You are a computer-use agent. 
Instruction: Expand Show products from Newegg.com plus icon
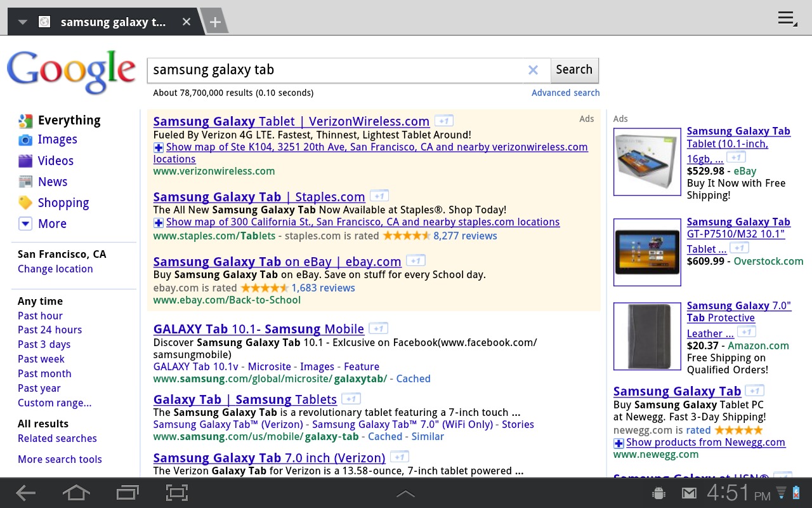[x=619, y=443]
